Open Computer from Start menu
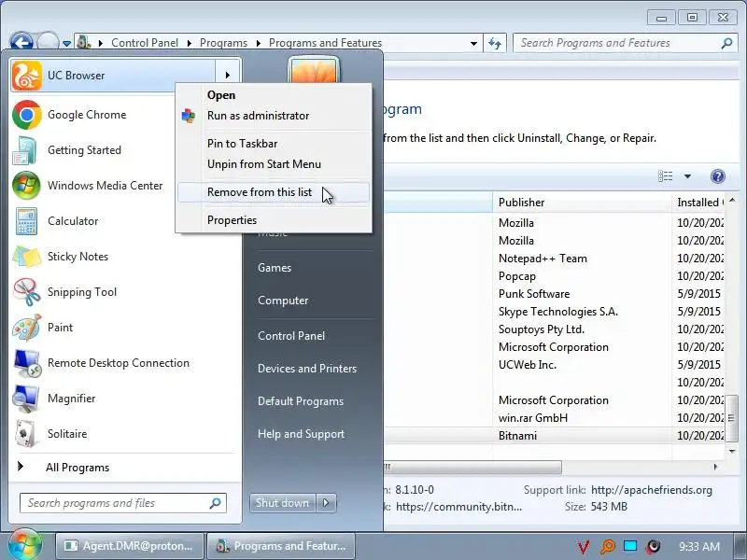747x560 pixels. click(283, 301)
